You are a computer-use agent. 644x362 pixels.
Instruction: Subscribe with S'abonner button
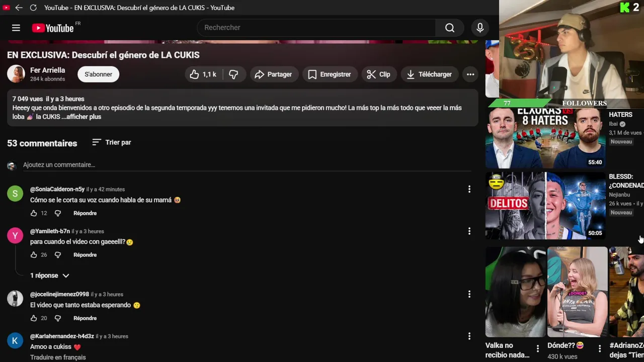[98, 74]
